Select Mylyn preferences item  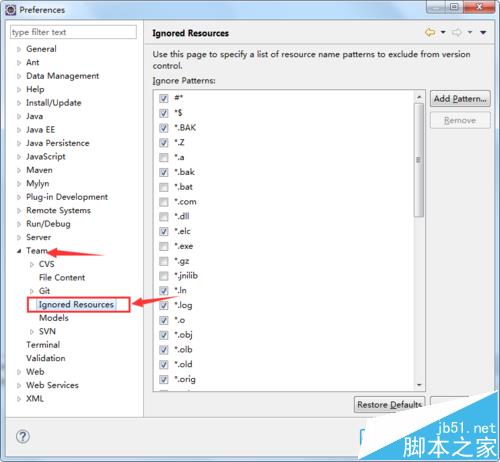38,184
